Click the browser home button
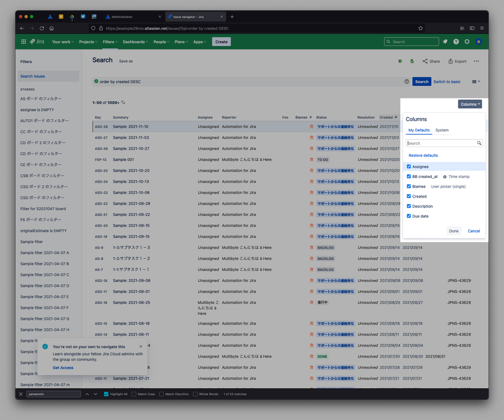Screen dimensions: 504x420 [x=51, y=28]
